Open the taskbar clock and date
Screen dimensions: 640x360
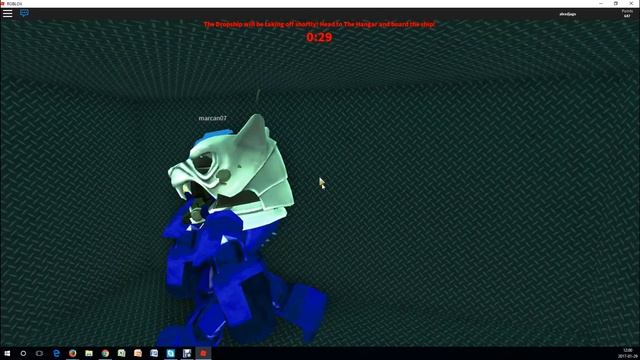[x=628, y=353]
